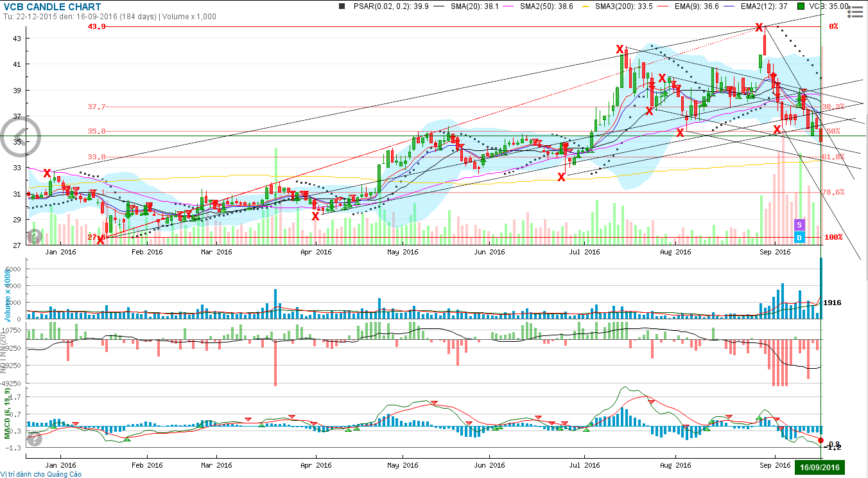This screenshot has width=868, height=478.
Task: Click the 61.8% Fibonacci retracement label
Action: [x=833, y=157]
